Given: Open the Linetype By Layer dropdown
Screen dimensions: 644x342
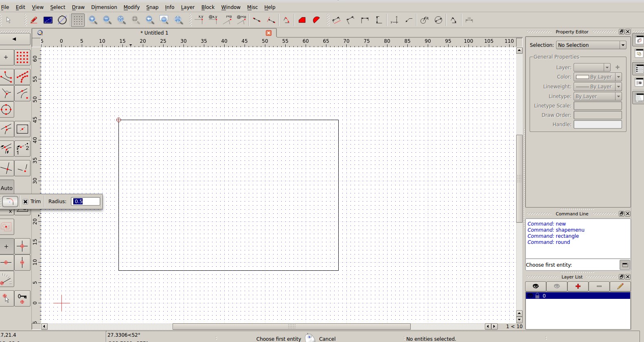Looking at the screenshot, I should coord(597,96).
